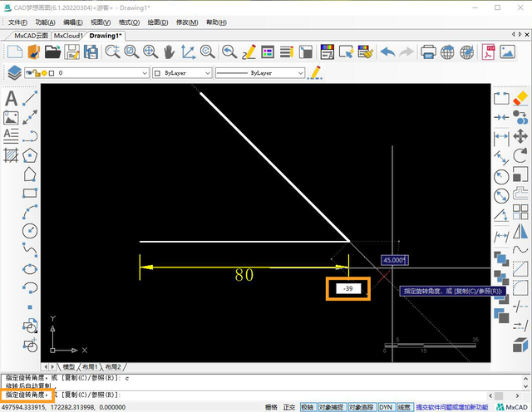Click the printer icon

[428, 52]
